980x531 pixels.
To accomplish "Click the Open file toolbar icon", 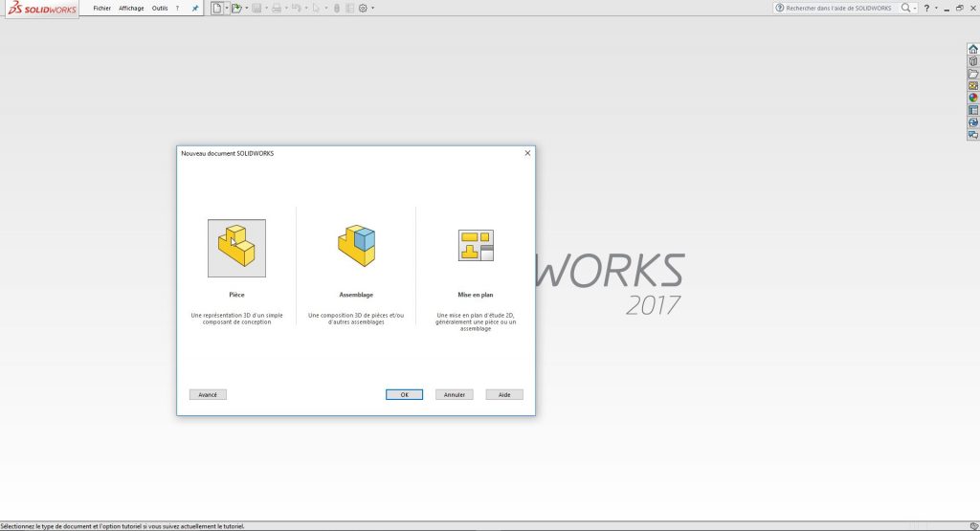I will 236,8.
